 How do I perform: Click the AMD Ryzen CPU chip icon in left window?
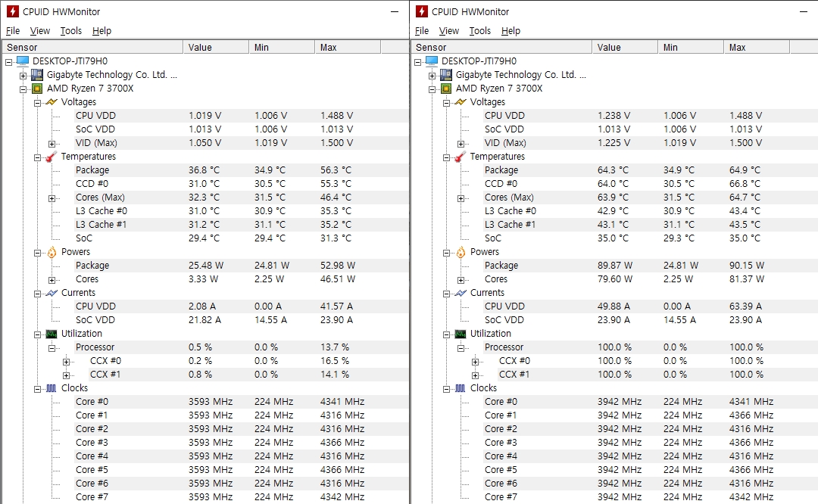click(37, 89)
